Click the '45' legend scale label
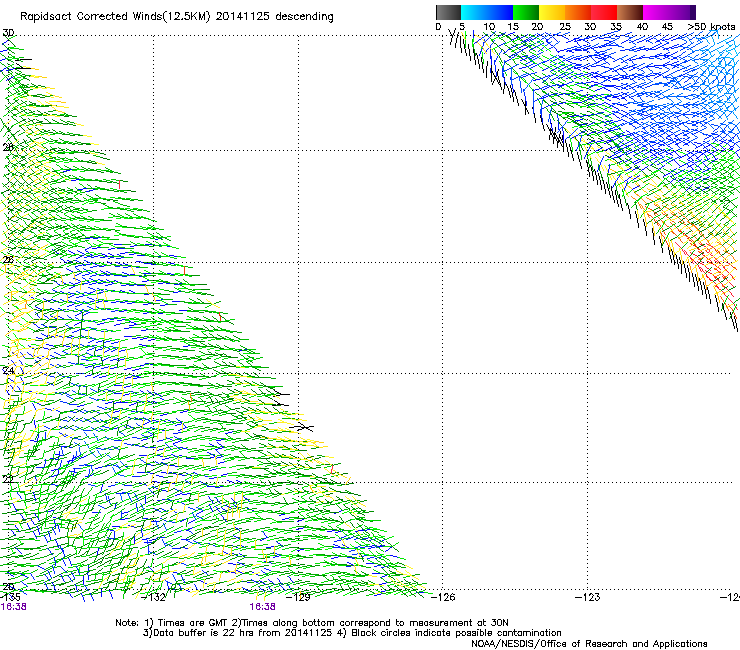740x650 pixels. pyautogui.click(x=667, y=27)
